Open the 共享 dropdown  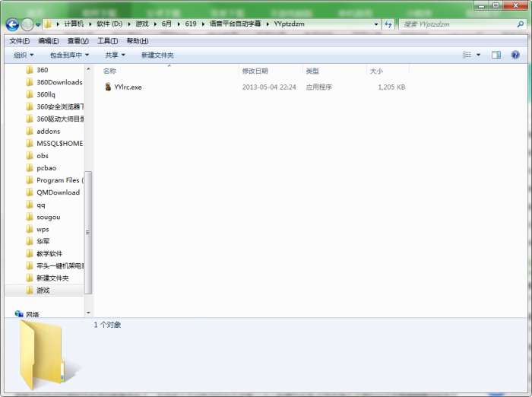tap(115, 55)
